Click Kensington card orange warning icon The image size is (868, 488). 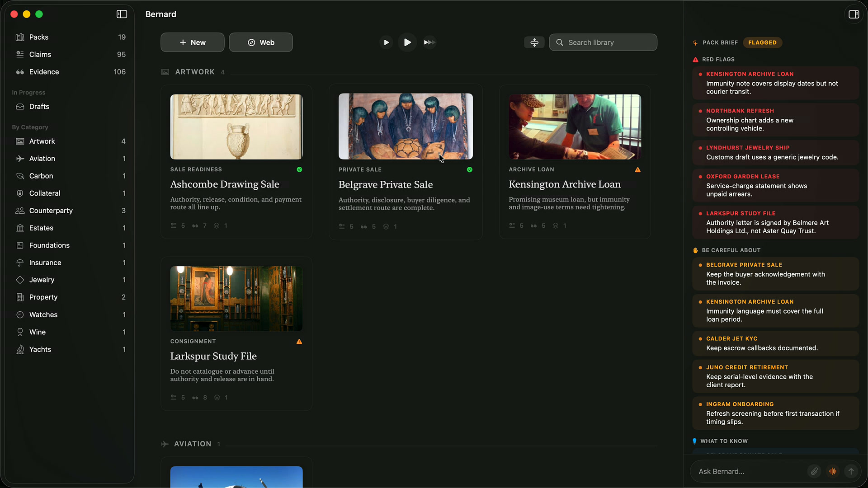pos(637,170)
